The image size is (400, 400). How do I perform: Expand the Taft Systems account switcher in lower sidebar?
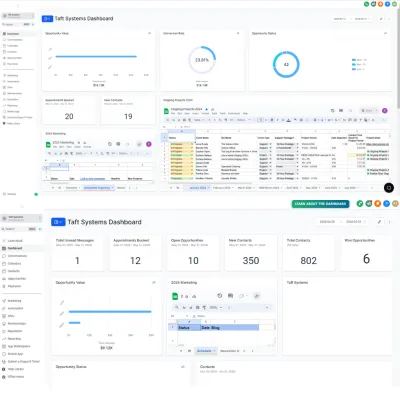click(22, 218)
